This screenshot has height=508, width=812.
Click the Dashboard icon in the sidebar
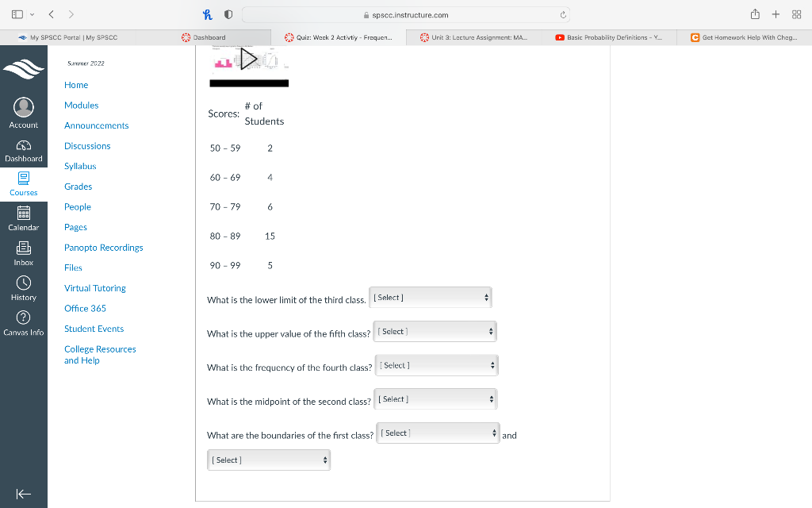(x=24, y=144)
